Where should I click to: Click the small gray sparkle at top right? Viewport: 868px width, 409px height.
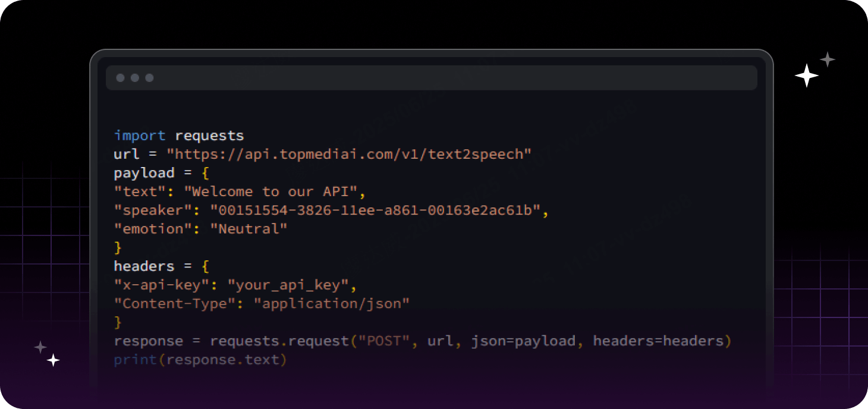click(x=828, y=59)
